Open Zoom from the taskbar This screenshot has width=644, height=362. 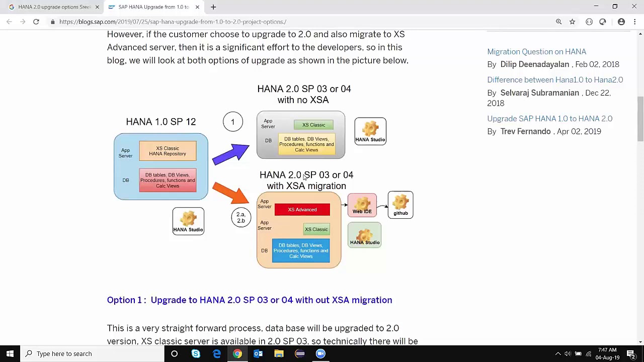tap(320, 353)
